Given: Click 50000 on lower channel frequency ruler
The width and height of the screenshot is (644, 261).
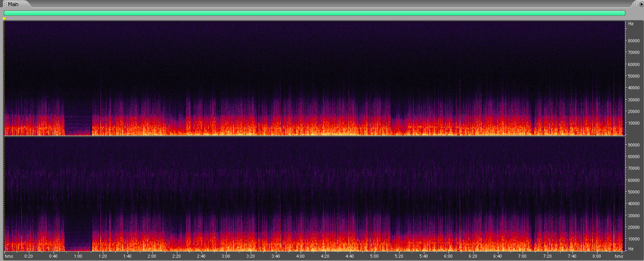Looking at the screenshot, I should (x=634, y=192).
